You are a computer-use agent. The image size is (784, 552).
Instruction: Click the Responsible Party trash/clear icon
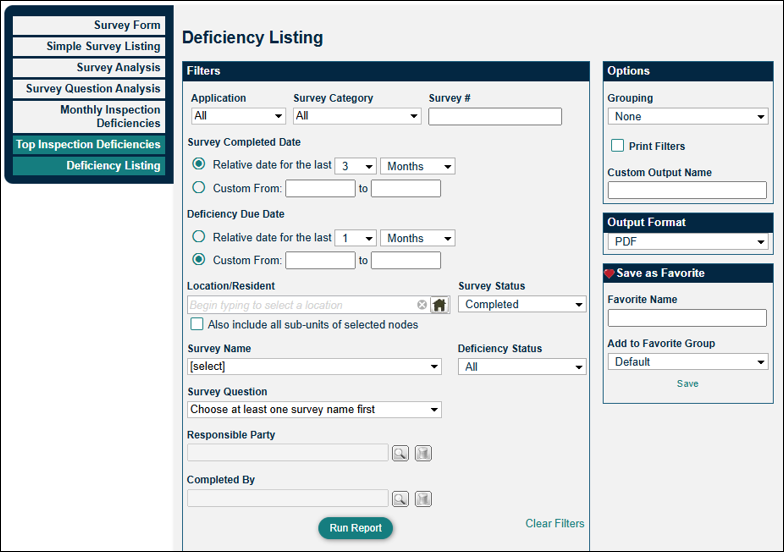[423, 453]
